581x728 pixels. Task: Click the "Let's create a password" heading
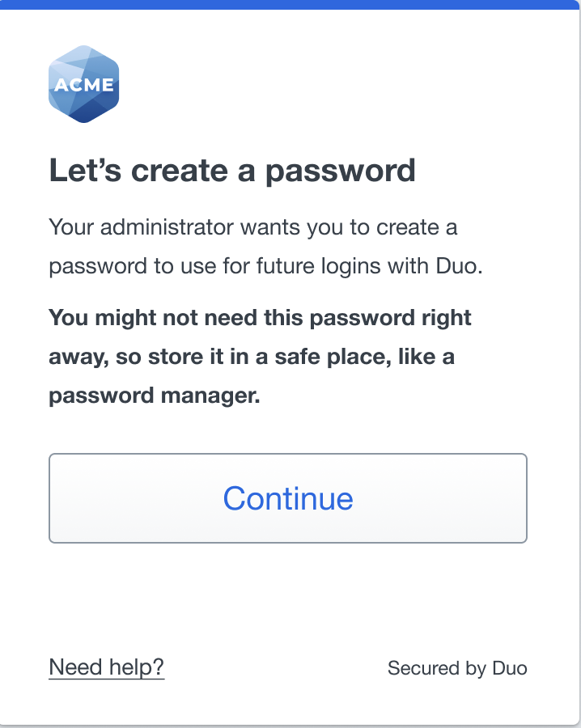tap(232, 171)
